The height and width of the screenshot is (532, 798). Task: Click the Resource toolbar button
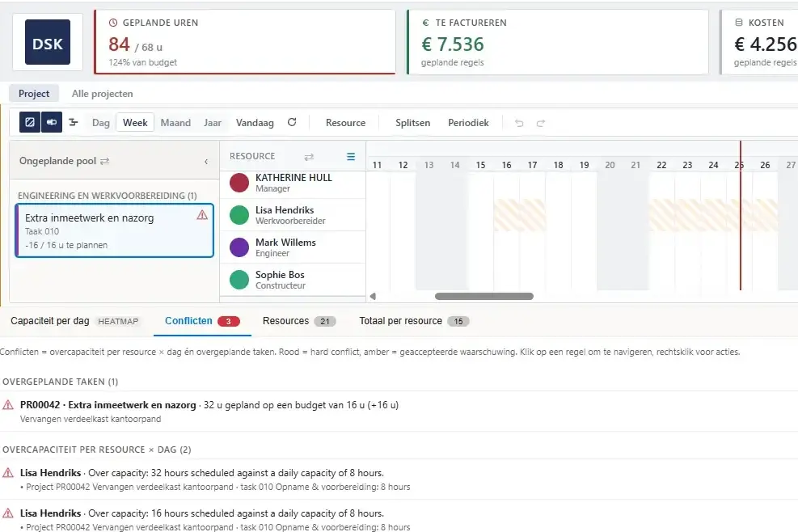(345, 123)
